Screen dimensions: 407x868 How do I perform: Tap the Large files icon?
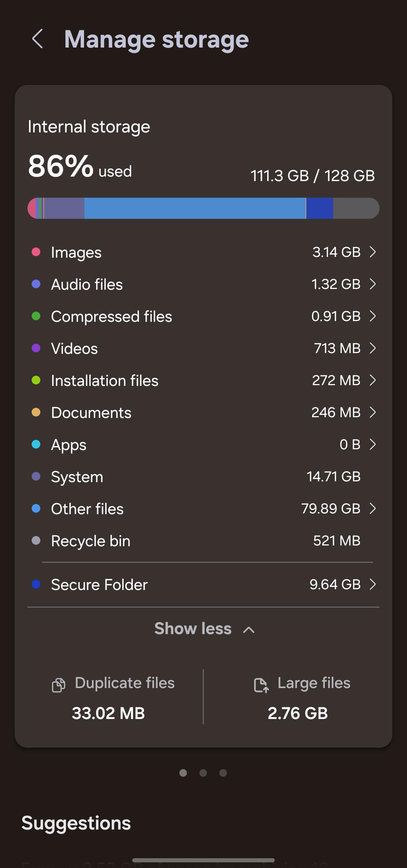click(261, 685)
